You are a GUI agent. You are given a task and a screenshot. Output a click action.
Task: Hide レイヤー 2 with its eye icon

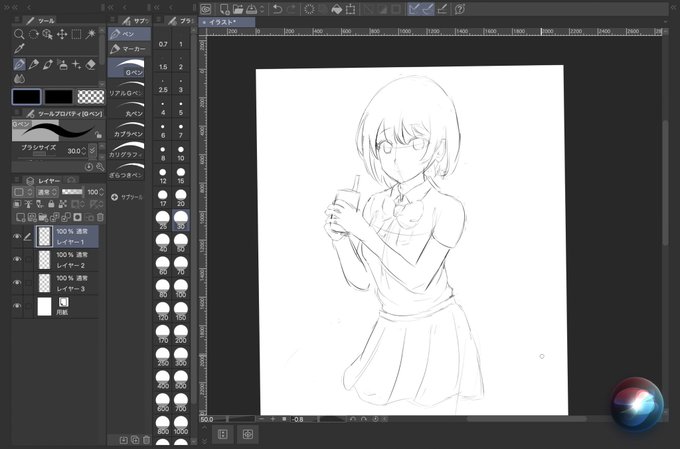click(17, 259)
